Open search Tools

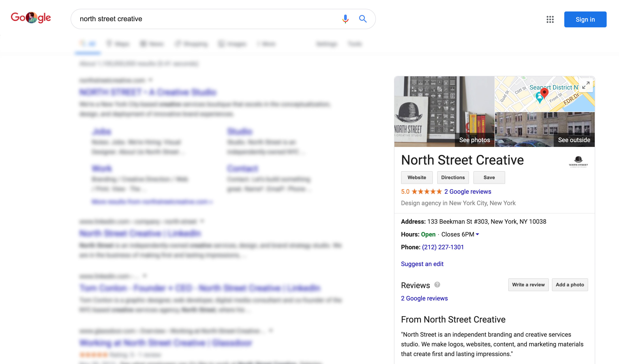coord(355,44)
